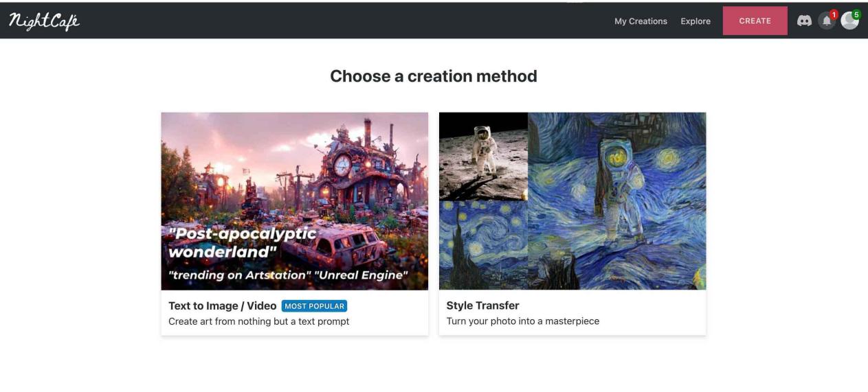Choose the Style Transfer method
Image resolution: width=868 pixels, height=392 pixels.
pyautogui.click(x=482, y=305)
